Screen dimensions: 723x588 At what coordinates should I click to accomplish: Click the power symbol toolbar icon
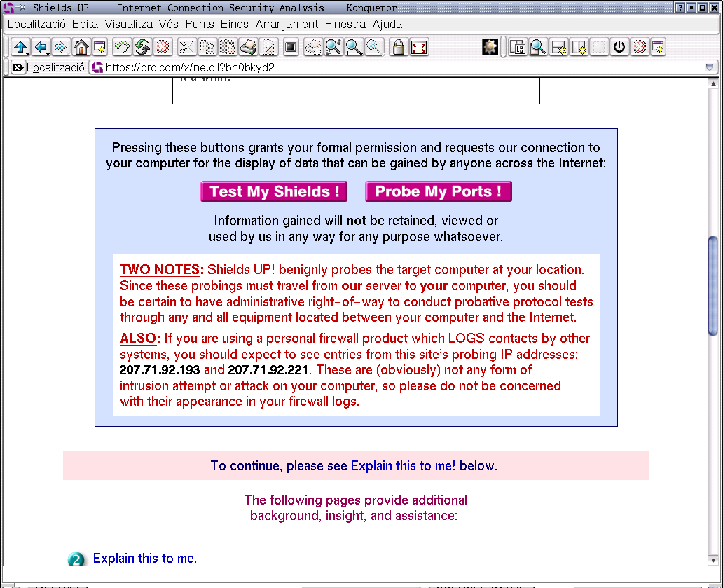(619, 46)
